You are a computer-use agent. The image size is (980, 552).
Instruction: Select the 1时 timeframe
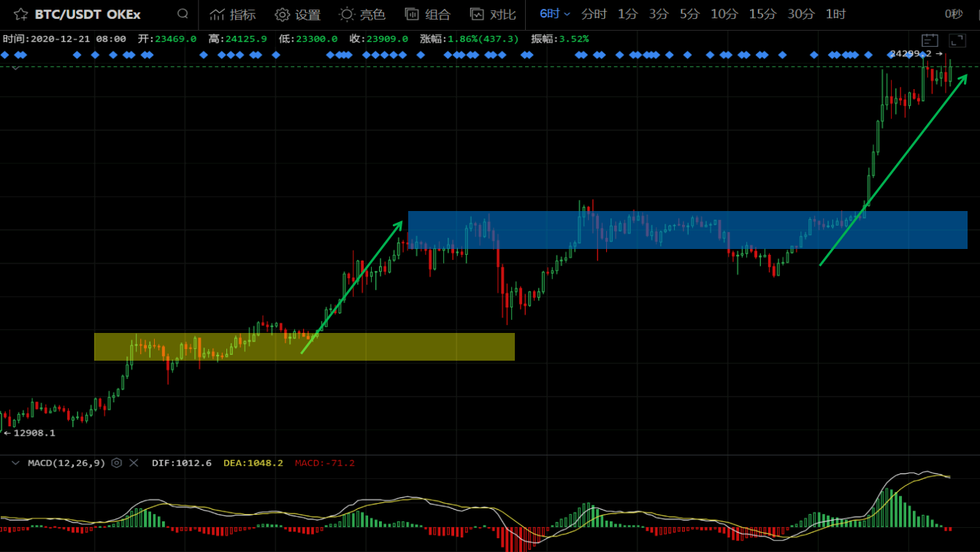pos(835,14)
